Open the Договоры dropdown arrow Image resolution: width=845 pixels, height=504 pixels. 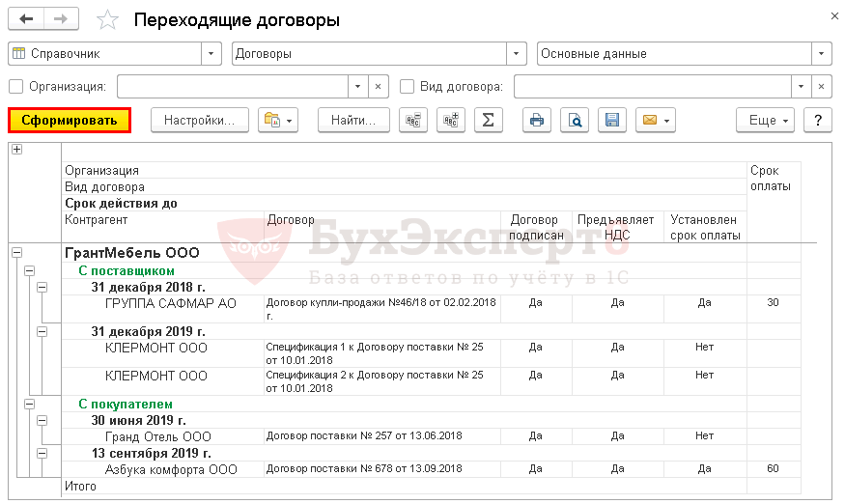[517, 54]
